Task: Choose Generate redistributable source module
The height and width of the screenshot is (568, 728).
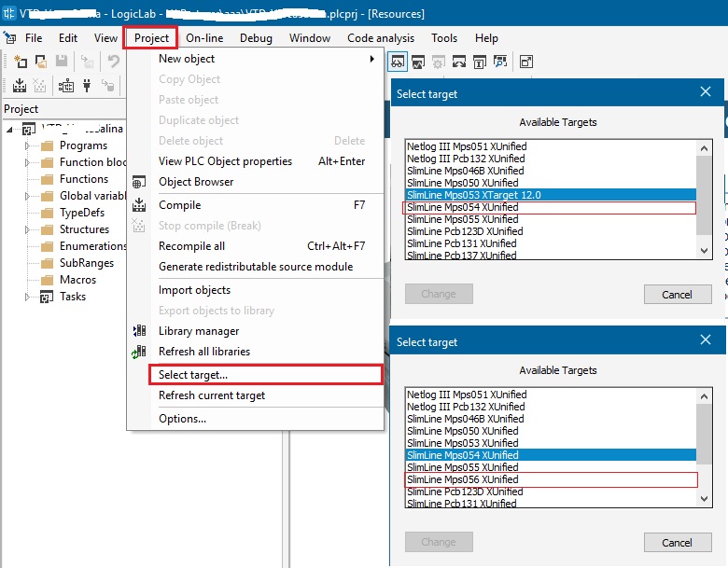Action: pyautogui.click(x=256, y=267)
